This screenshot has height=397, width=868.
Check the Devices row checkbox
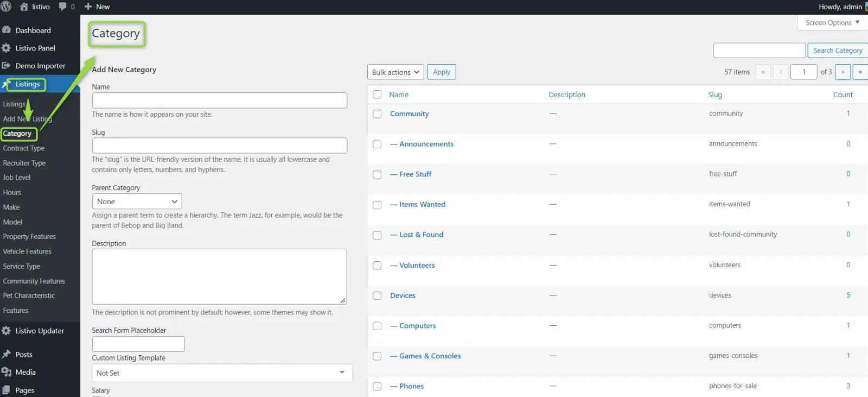tap(377, 296)
